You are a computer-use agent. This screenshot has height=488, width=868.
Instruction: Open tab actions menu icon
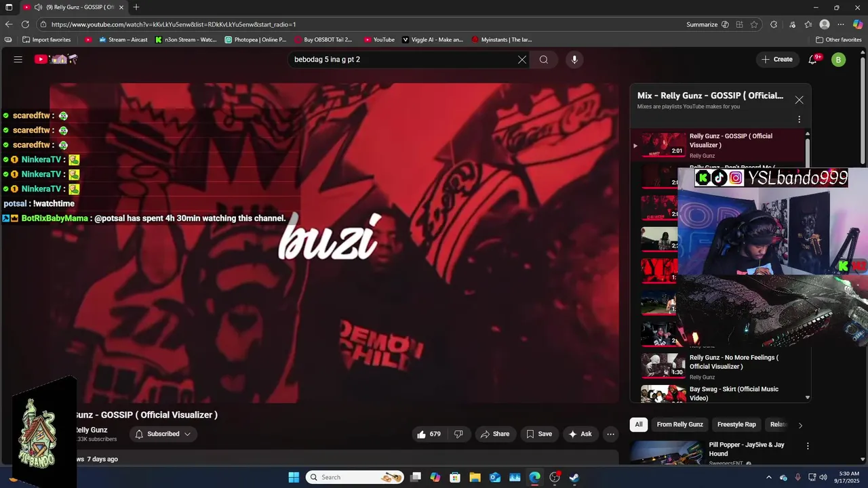click(9, 7)
